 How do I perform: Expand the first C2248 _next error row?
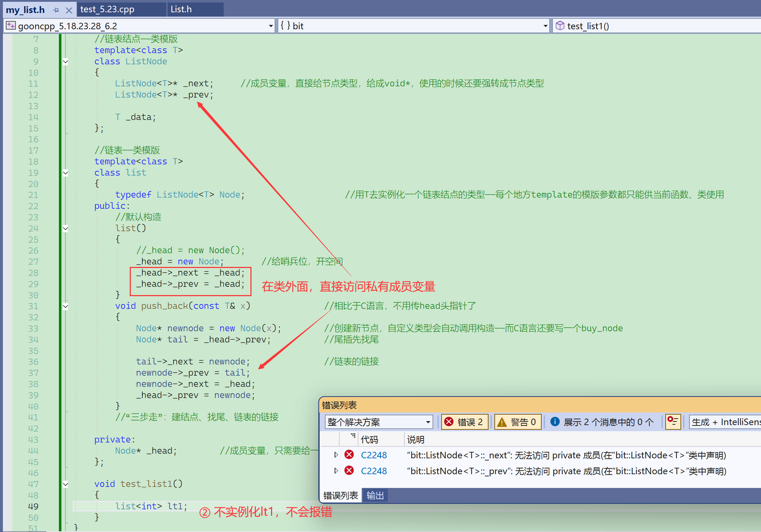pyautogui.click(x=336, y=455)
